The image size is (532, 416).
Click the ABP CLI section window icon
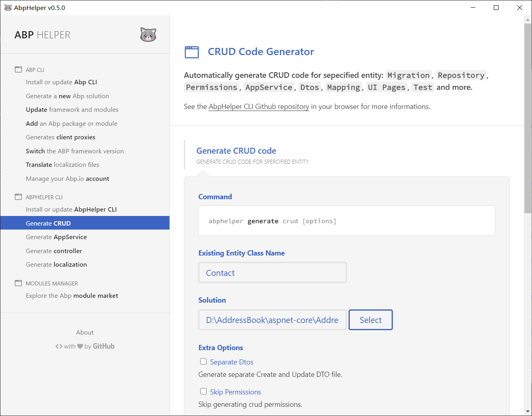(18, 69)
